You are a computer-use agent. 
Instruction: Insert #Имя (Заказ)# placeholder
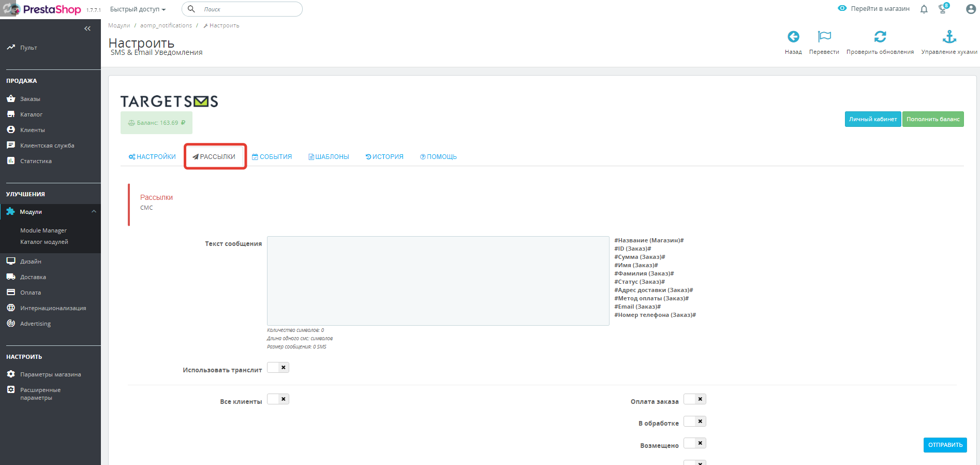pyautogui.click(x=636, y=265)
